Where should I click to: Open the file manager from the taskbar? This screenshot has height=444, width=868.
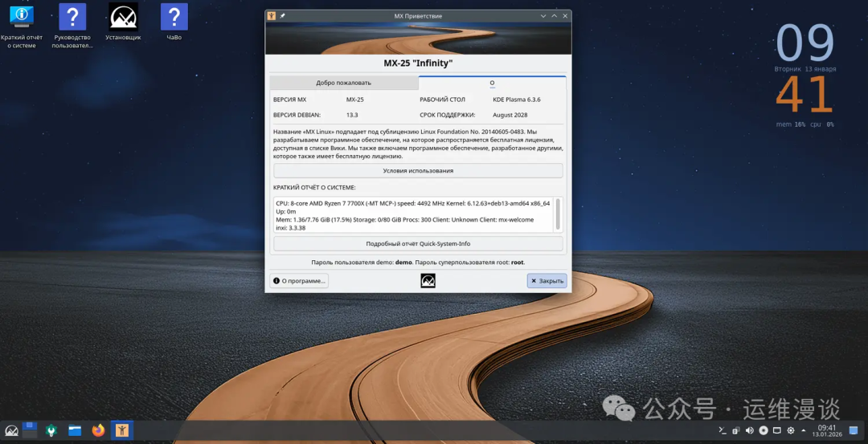tap(75, 430)
